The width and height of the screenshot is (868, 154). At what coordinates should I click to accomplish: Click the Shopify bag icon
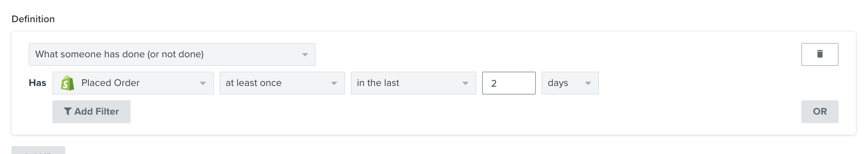pyautogui.click(x=67, y=83)
